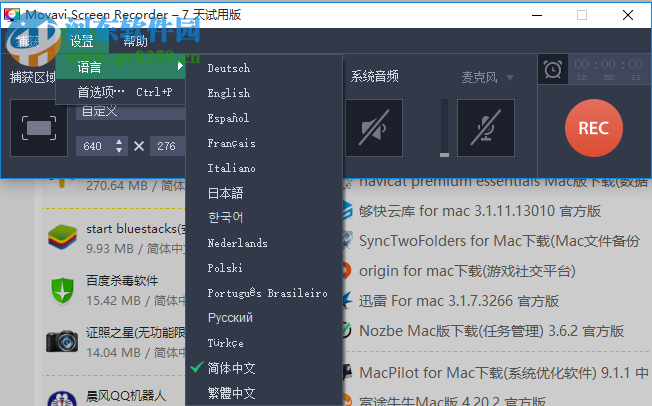This screenshot has height=406, width=652.
Task: Open the 捕获 menu
Action: pos(28,41)
